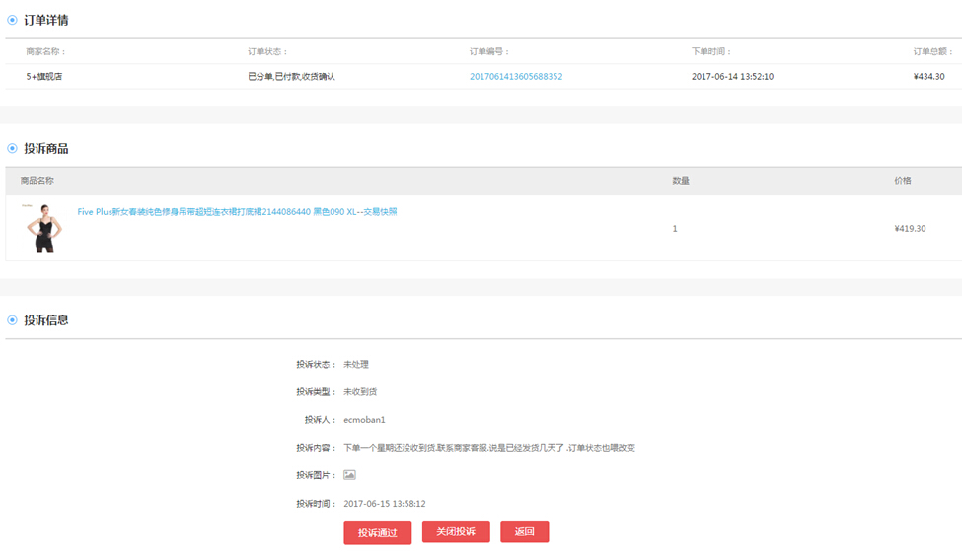Click order total ¥434.30

tap(928, 76)
